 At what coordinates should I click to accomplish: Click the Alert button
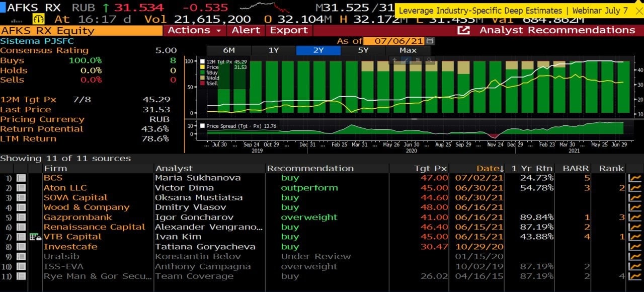[x=246, y=30]
